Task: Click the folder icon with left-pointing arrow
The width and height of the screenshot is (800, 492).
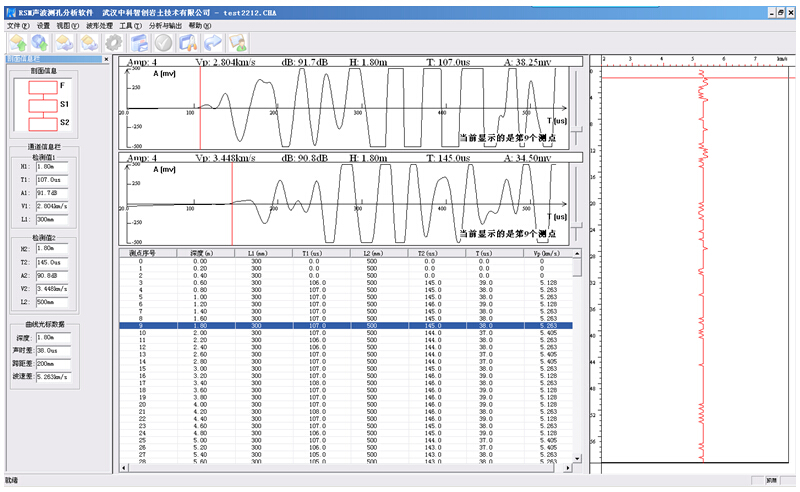Action: pyautogui.click(x=66, y=43)
